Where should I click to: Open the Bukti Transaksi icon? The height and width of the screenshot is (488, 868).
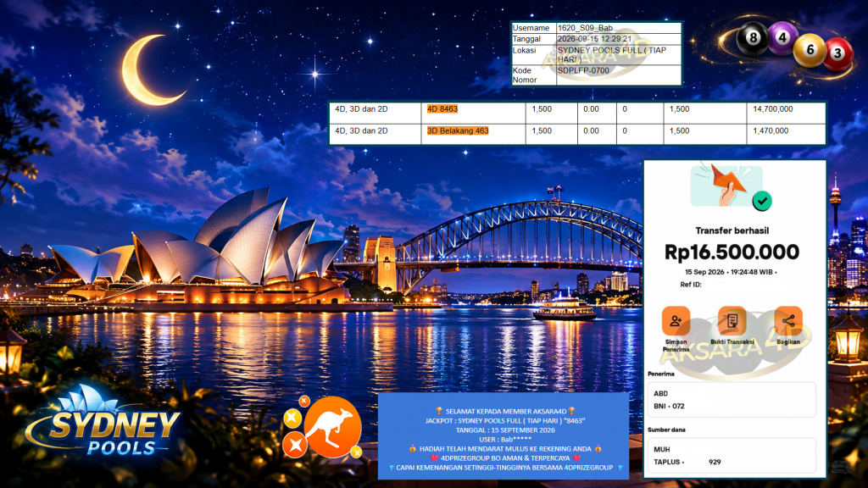coord(732,320)
